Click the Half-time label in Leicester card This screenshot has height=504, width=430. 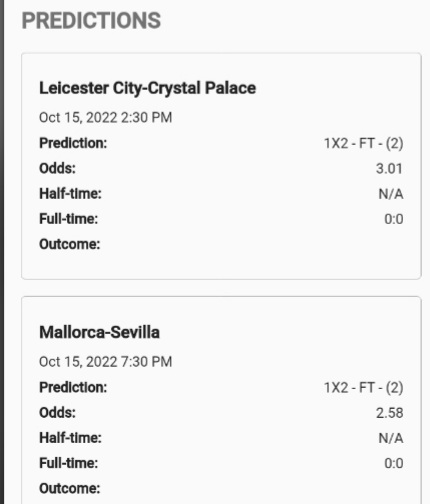tap(70, 194)
